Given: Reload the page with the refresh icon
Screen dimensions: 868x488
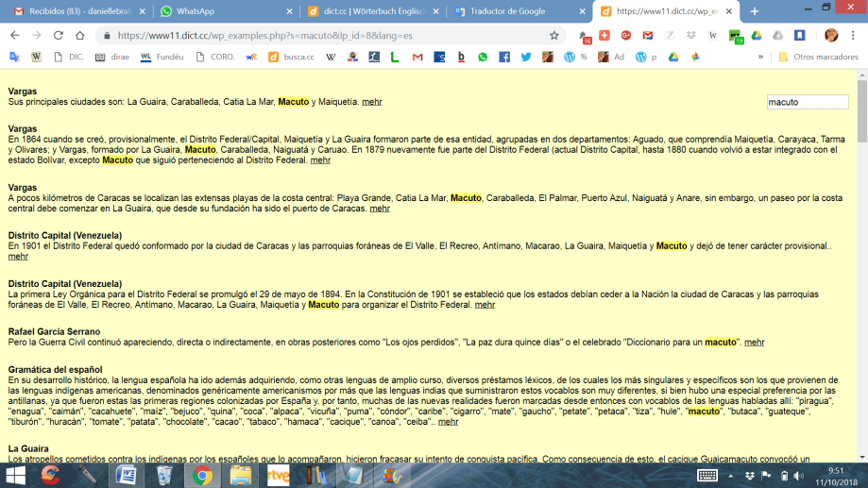Looking at the screenshot, I should tap(58, 35).
